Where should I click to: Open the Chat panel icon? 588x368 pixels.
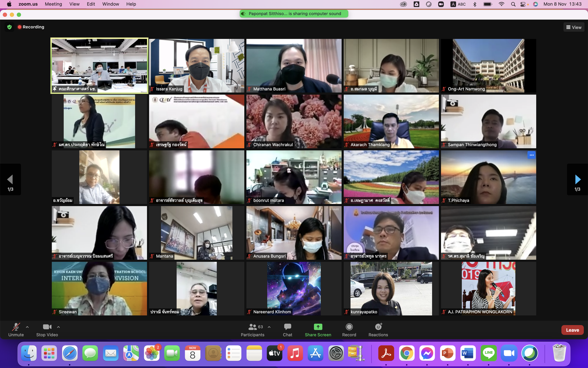[x=287, y=327]
